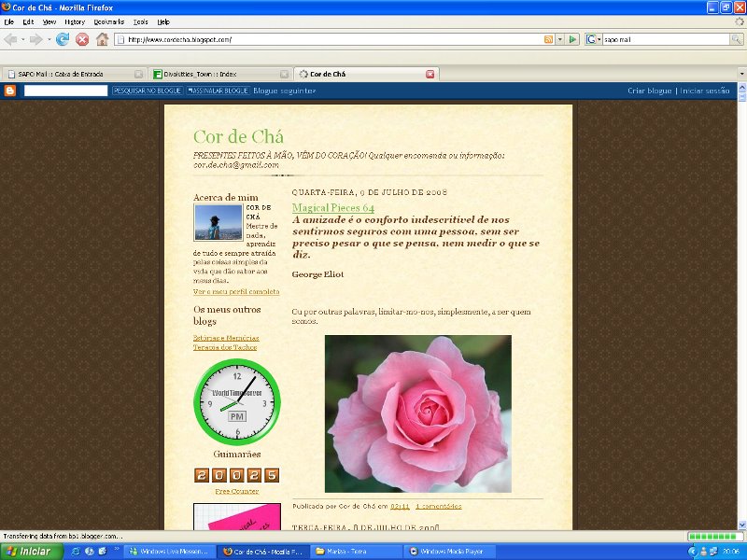Click the date heading QUARTA-FEIRA, 9 DE JULHO DE 2008
The height and width of the screenshot is (560, 747).
(369, 192)
